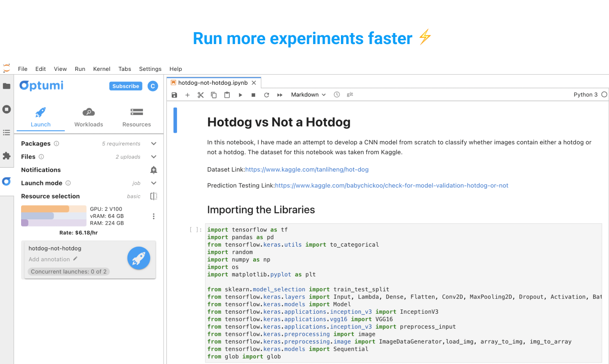Click the Files info icon

pos(41,157)
